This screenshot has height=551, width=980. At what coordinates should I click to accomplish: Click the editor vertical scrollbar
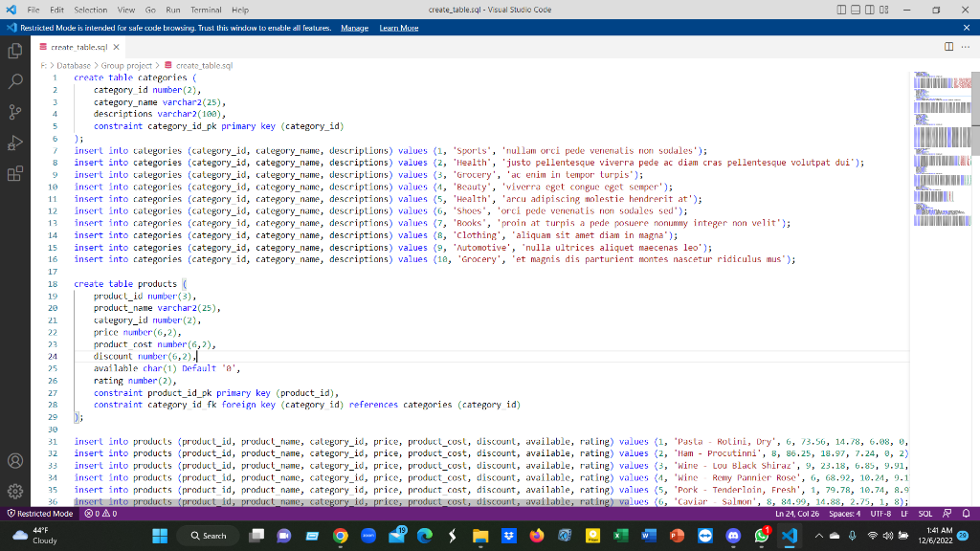(x=975, y=113)
